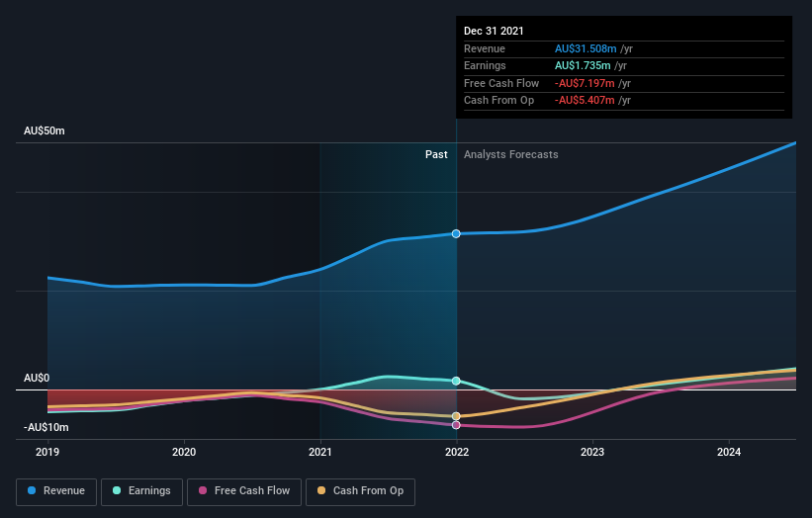Click the 2022 x-axis label
The image size is (812, 518).
point(457,453)
